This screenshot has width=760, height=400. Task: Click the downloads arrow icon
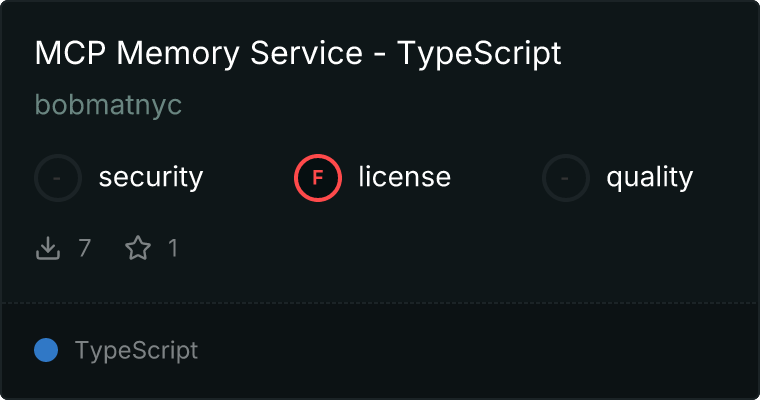tap(48, 248)
